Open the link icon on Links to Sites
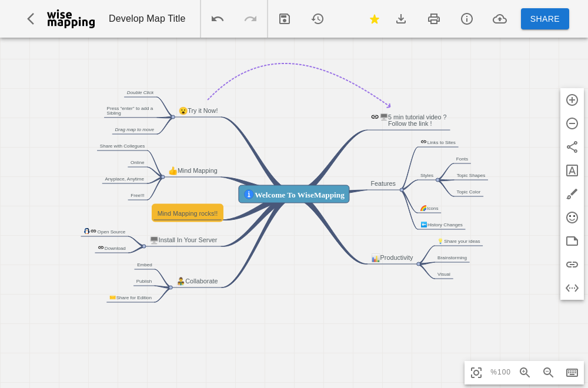588x388 pixels. pyautogui.click(x=423, y=142)
